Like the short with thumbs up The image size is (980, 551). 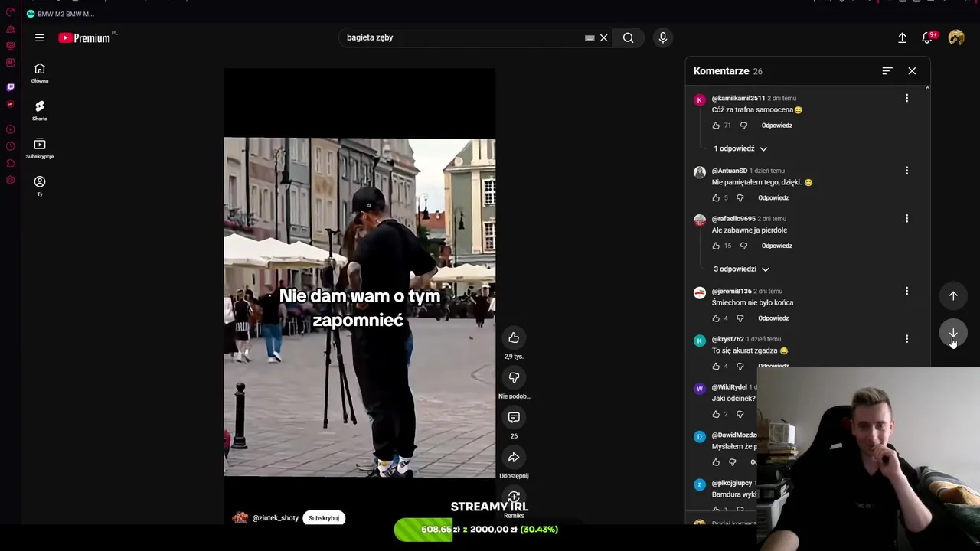click(x=514, y=338)
